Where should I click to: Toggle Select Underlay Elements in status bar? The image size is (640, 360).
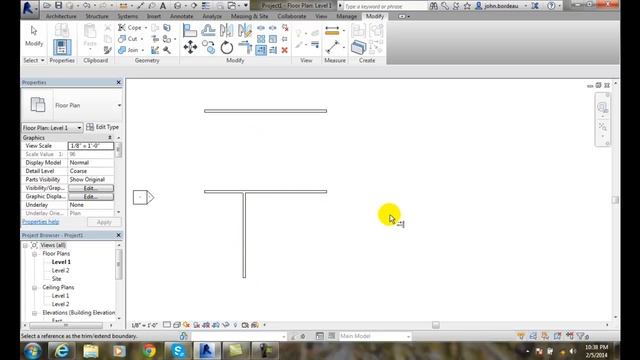[533, 336]
